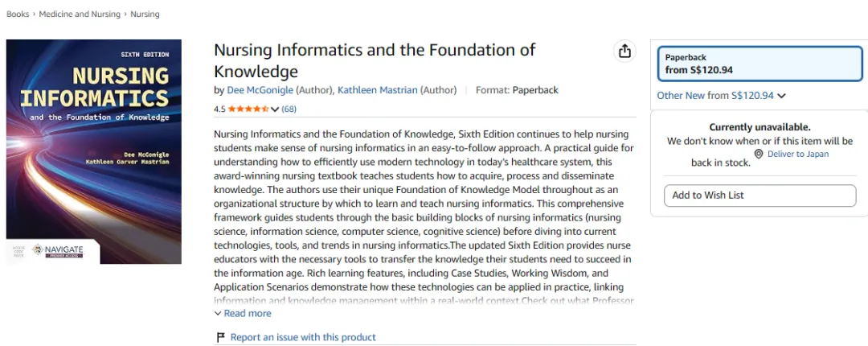Open author Dee McGonigle's page
The image size is (868, 346).
coord(260,90)
